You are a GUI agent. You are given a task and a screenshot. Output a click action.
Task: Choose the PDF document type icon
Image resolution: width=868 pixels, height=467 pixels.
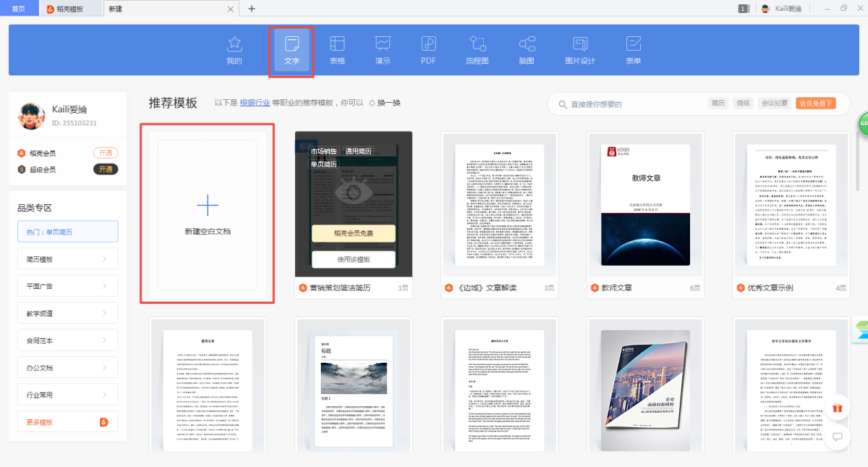click(x=428, y=51)
